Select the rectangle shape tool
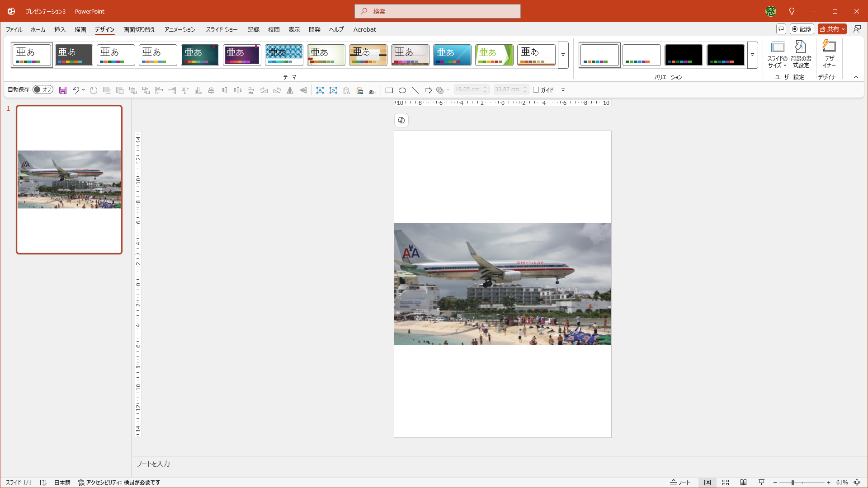 click(389, 90)
